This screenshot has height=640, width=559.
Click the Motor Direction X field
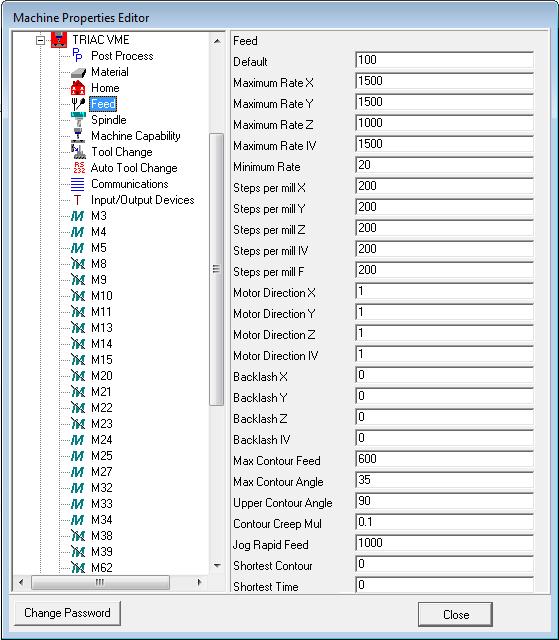[444, 291]
